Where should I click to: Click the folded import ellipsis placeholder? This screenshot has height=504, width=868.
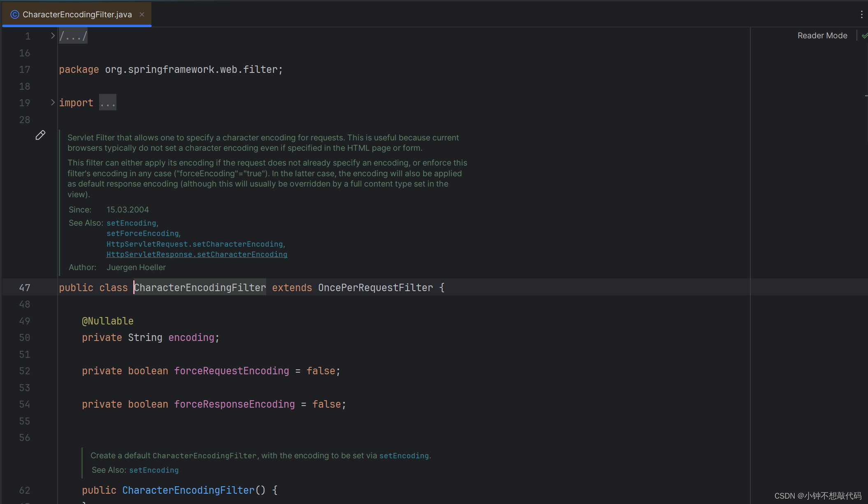pyautogui.click(x=108, y=103)
